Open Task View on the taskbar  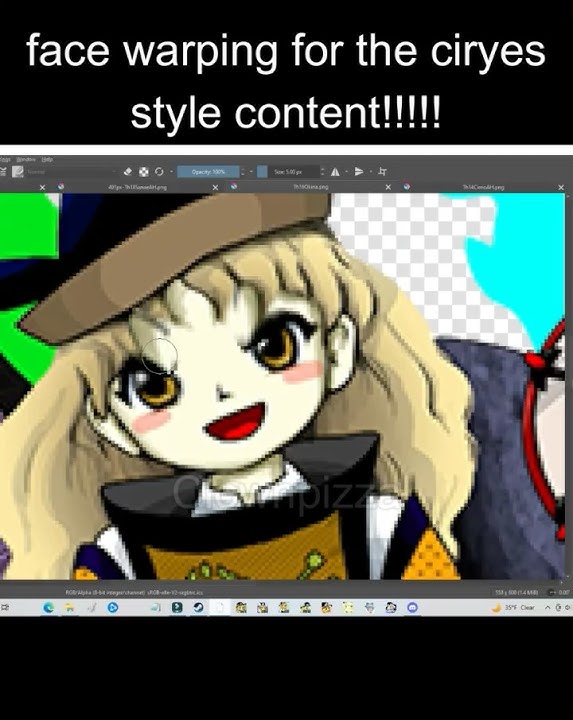click(x=5, y=608)
